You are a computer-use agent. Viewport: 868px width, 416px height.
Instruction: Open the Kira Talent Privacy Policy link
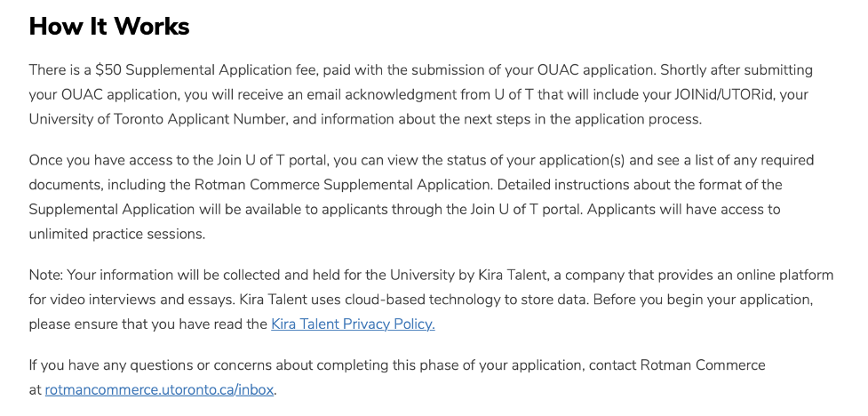pos(353,324)
